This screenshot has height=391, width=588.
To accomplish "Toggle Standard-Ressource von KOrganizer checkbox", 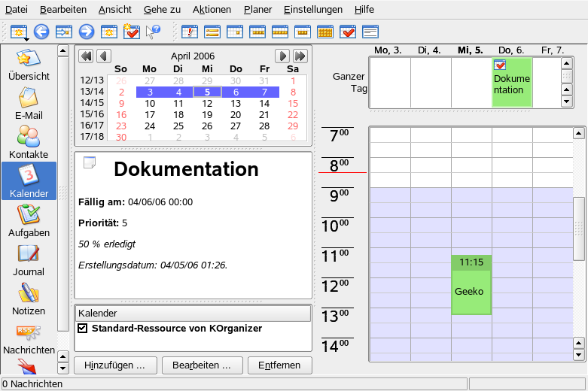I will click(83, 329).
